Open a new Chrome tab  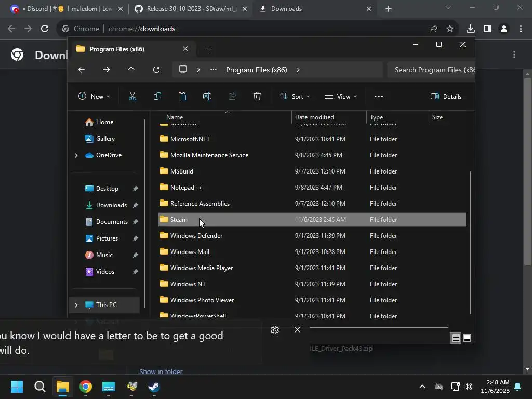pyautogui.click(x=389, y=9)
